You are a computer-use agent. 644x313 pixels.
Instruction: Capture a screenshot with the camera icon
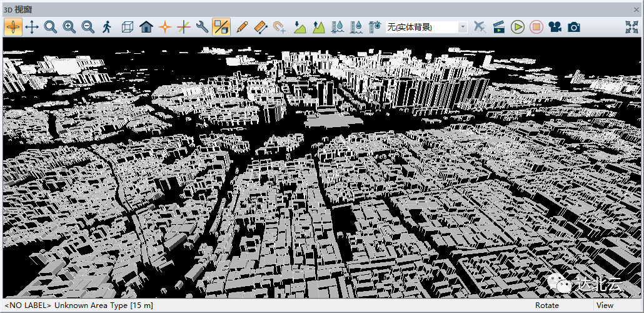point(574,27)
